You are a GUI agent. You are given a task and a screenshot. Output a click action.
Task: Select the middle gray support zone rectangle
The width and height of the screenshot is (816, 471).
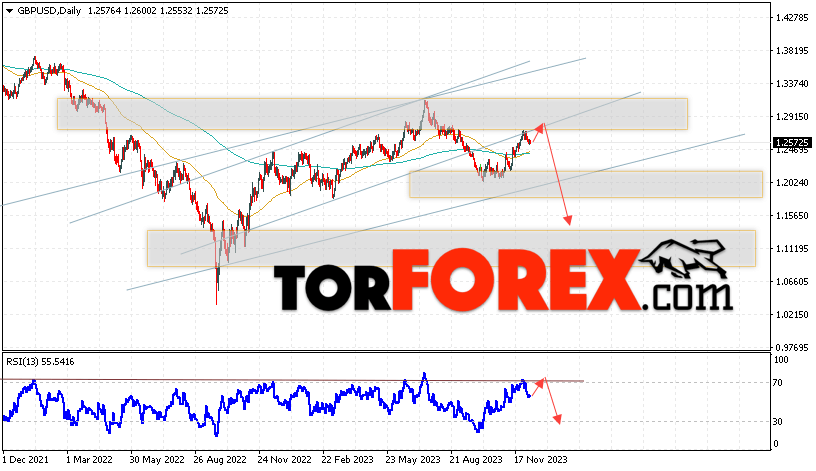tap(586, 184)
